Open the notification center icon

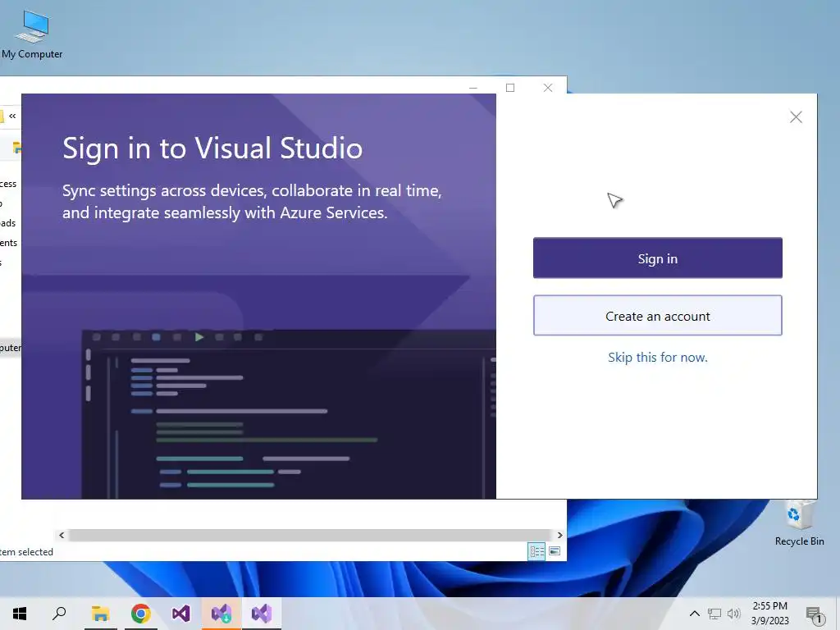click(x=814, y=614)
